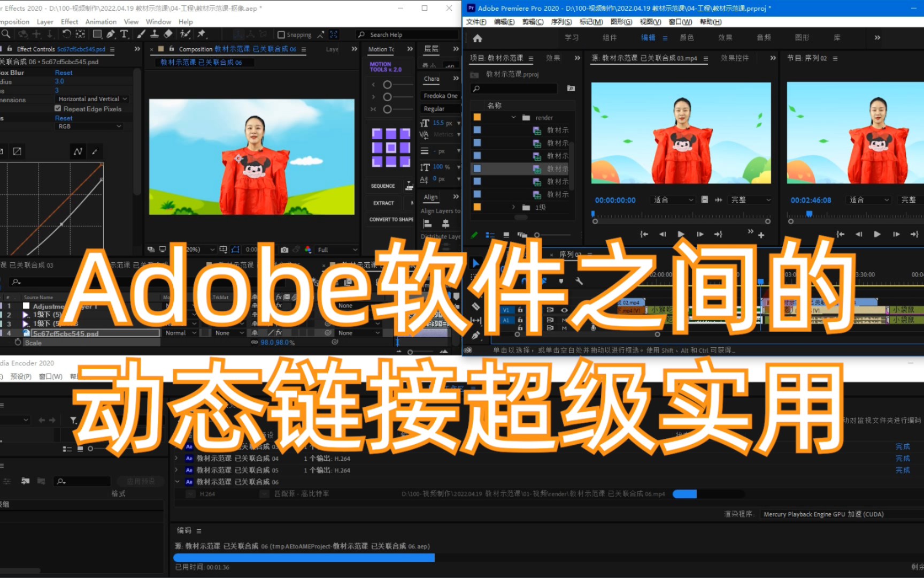Click the pencil draw icon in AE curves
Screen dimensions: 924x578
(x=95, y=151)
